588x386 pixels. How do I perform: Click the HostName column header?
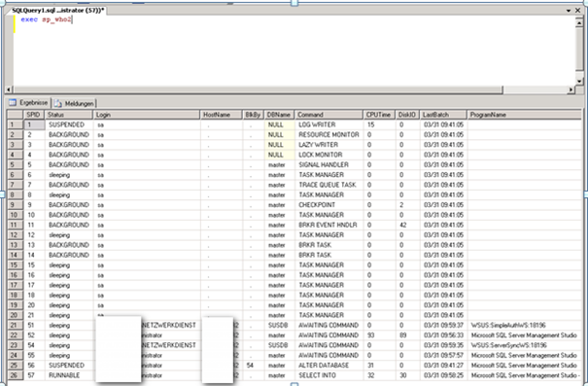[x=222, y=115]
